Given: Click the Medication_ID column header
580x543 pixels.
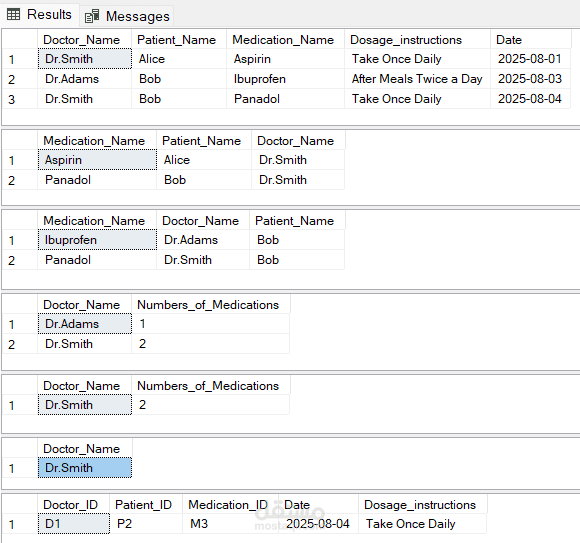Looking at the screenshot, I should click(230, 505).
